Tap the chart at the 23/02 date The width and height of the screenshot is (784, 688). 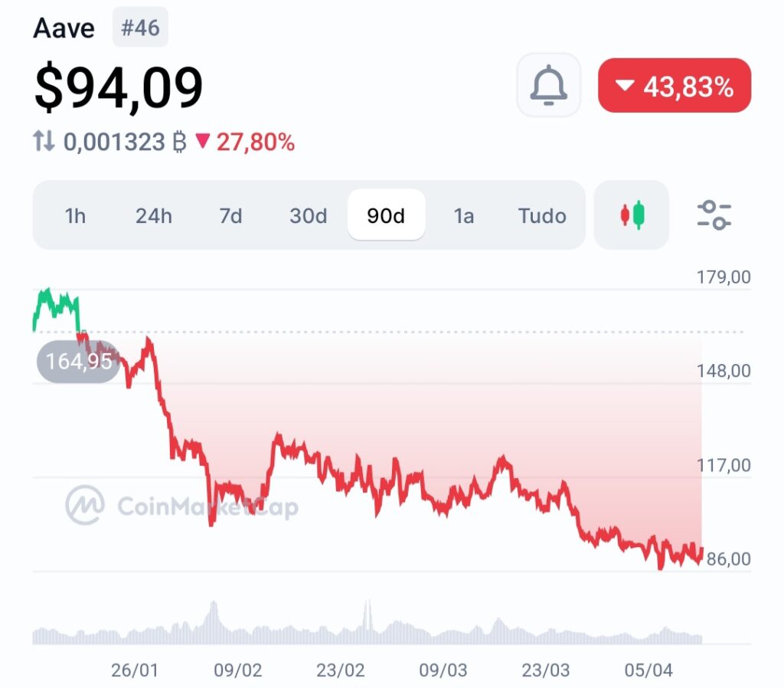coord(340,475)
